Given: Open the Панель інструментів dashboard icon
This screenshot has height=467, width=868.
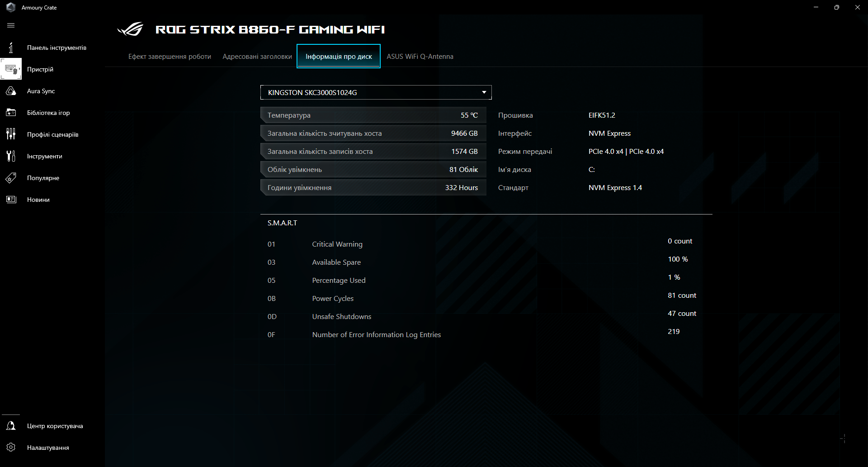Looking at the screenshot, I should tap(11, 48).
